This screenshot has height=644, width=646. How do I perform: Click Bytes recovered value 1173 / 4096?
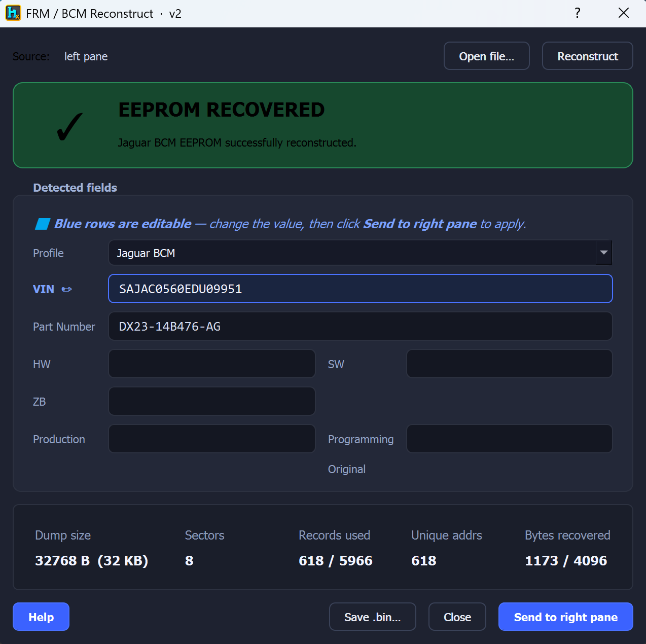(566, 560)
